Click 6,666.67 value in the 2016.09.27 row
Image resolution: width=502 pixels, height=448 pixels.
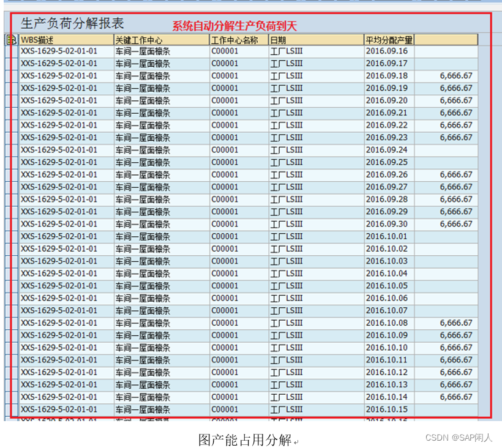point(456,187)
